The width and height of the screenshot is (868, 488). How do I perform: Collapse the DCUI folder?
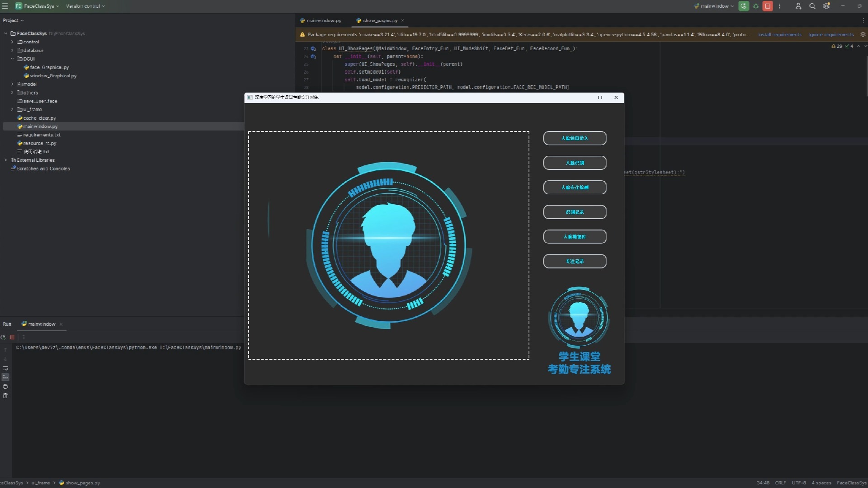(12, 59)
